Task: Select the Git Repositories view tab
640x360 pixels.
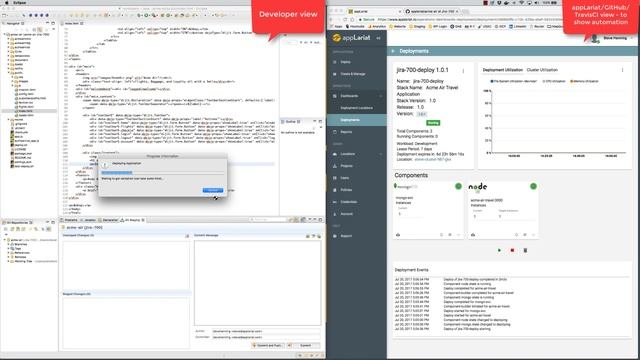Action: coord(18,222)
